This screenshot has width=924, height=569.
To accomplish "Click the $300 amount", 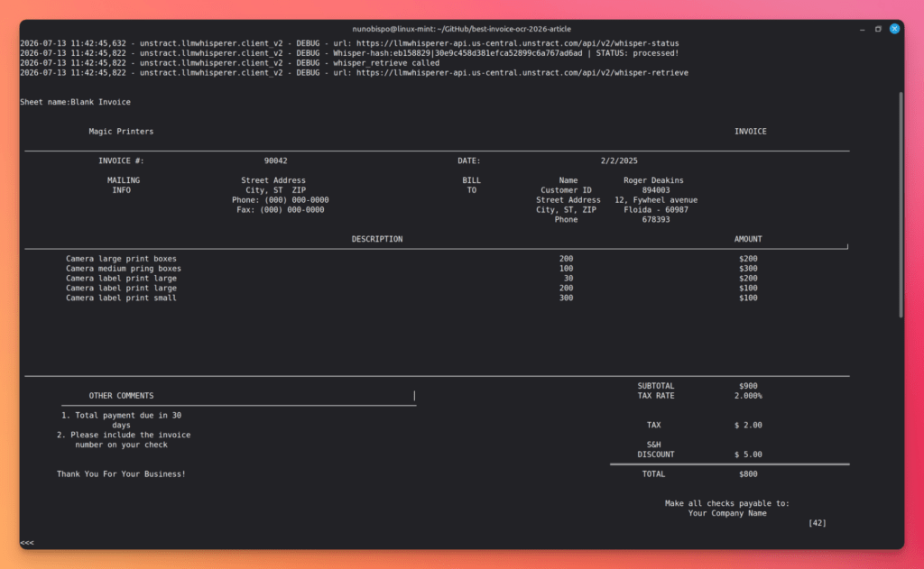I will click(x=748, y=269).
